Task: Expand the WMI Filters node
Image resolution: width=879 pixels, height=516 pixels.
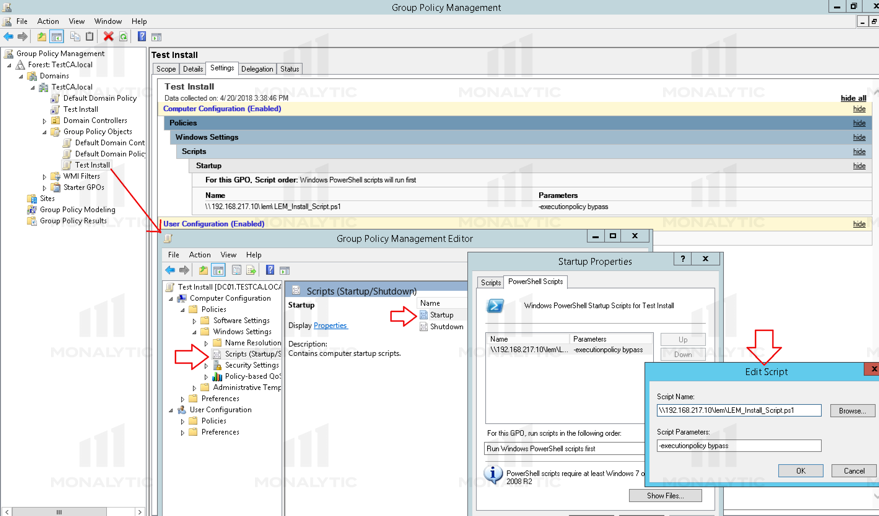Action: click(44, 177)
